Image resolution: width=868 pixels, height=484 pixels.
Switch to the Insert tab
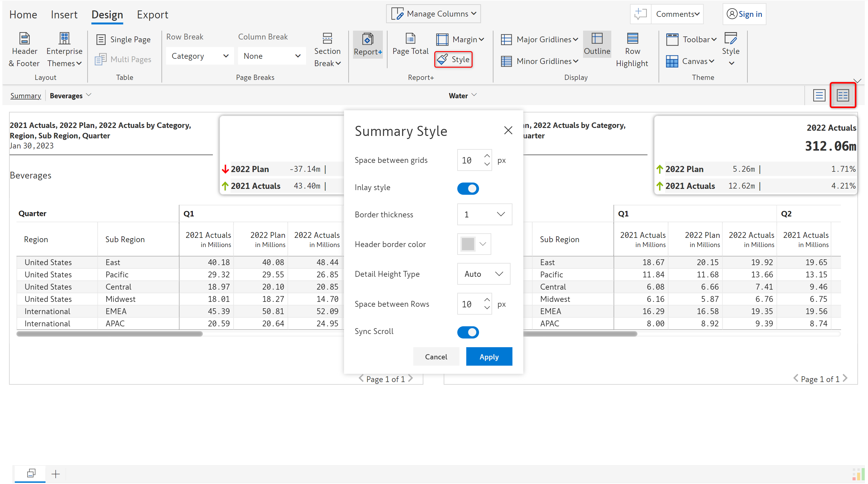(x=64, y=14)
